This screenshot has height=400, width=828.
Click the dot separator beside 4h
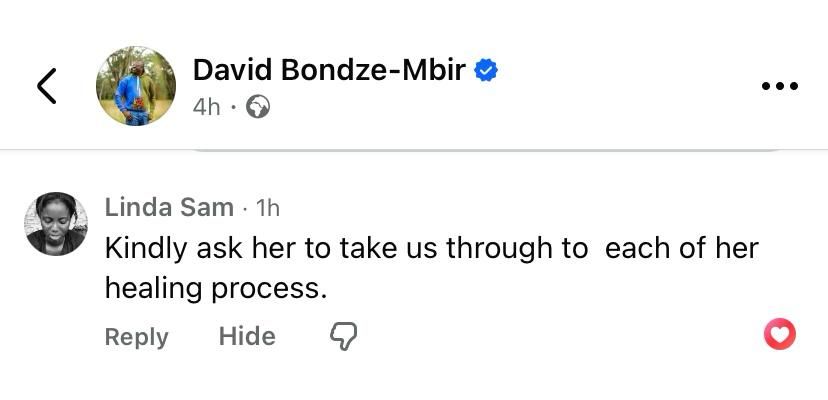233,107
